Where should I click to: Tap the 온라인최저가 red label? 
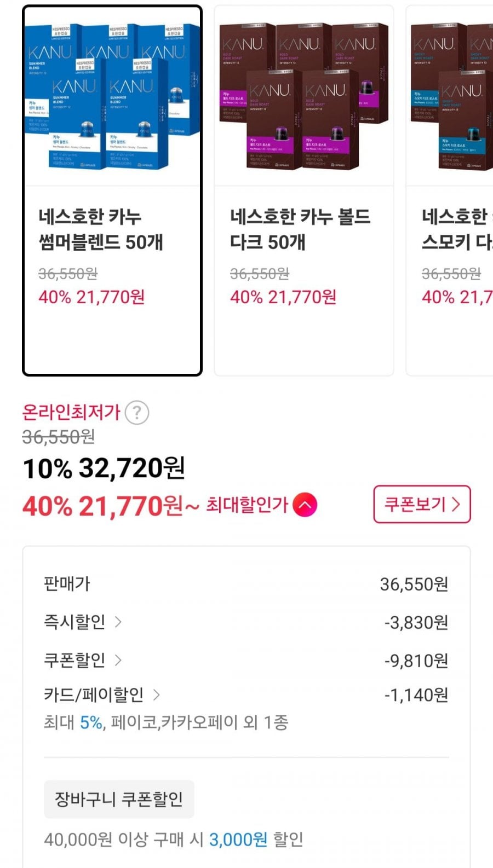coord(71,412)
